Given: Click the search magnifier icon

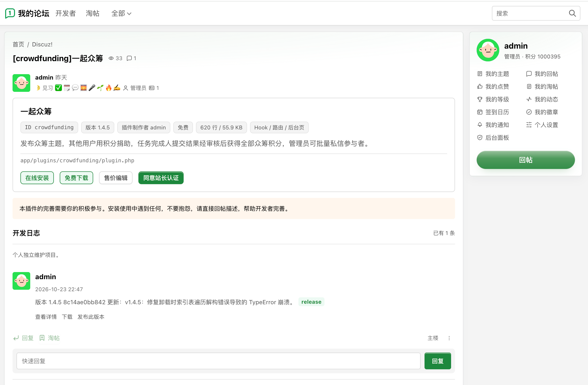Looking at the screenshot, I should pyautogui.click(x=572, y=13).
